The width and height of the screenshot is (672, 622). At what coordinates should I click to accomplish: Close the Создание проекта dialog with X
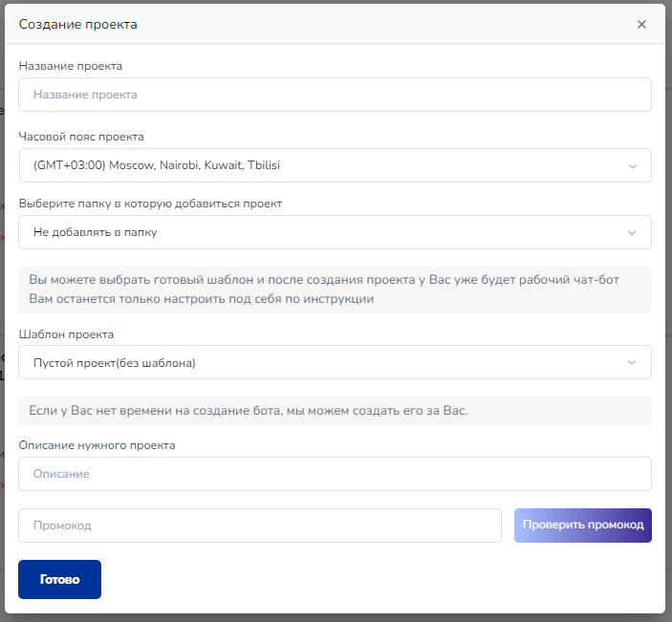click(641, 25)
